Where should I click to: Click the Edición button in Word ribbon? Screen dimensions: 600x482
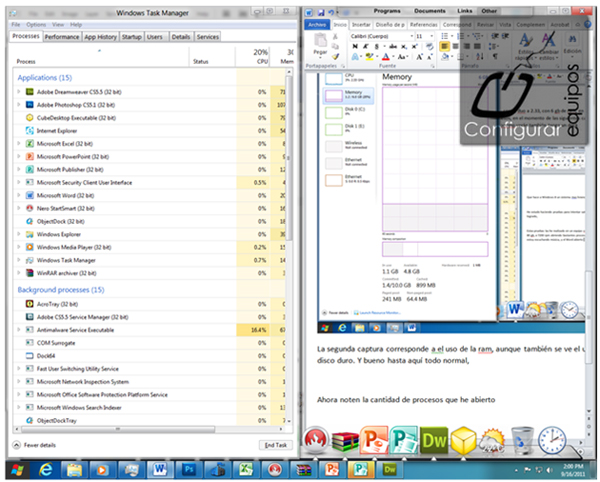pyautogui.click(x=572, y=44)
